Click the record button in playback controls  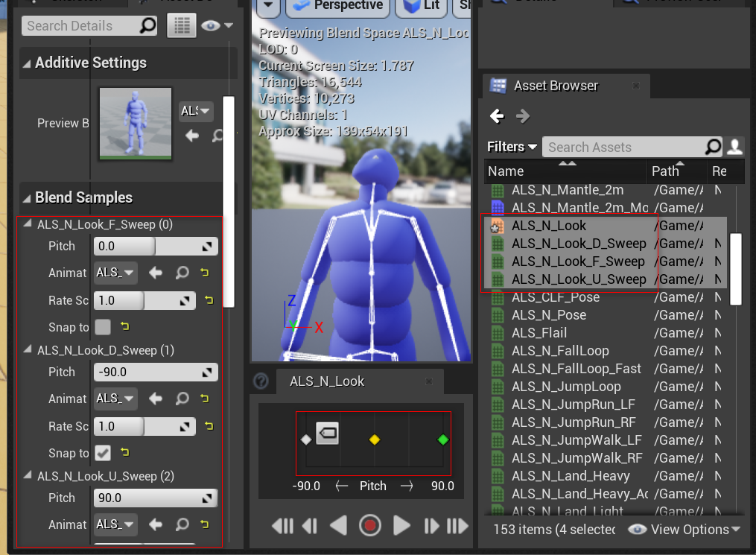[x=369, y=526]
